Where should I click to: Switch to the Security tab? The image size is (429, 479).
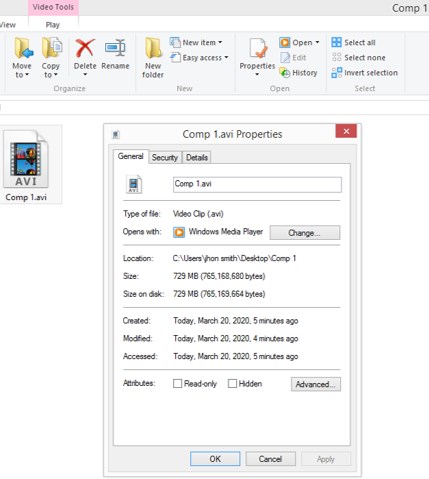165,157
